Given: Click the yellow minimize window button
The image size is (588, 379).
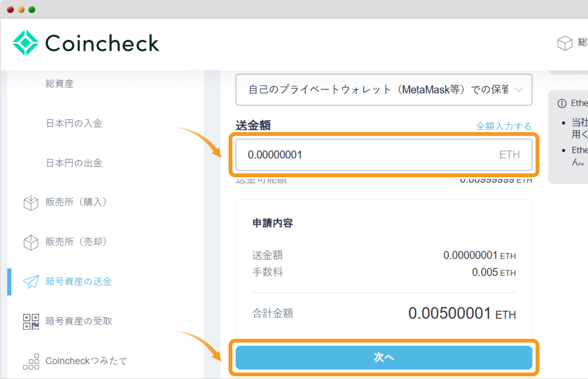Looking at the screenshot, I should click(21, 10).
